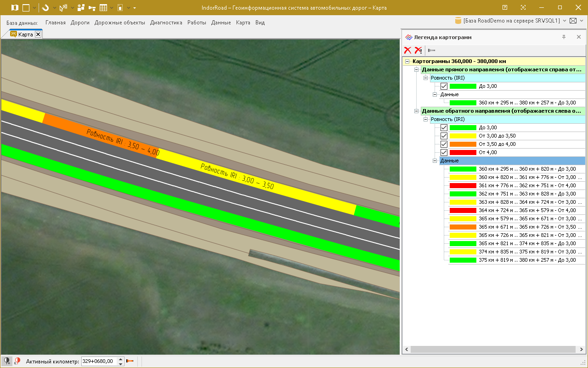
Task: Open the database server RoadDemo dropdown
Action: point(565,21)
